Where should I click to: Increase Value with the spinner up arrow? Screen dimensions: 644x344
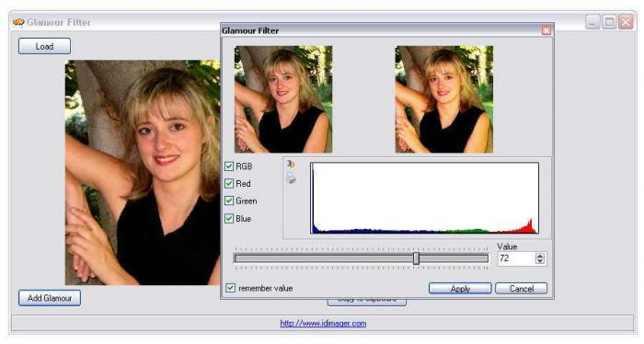point(540,256)
